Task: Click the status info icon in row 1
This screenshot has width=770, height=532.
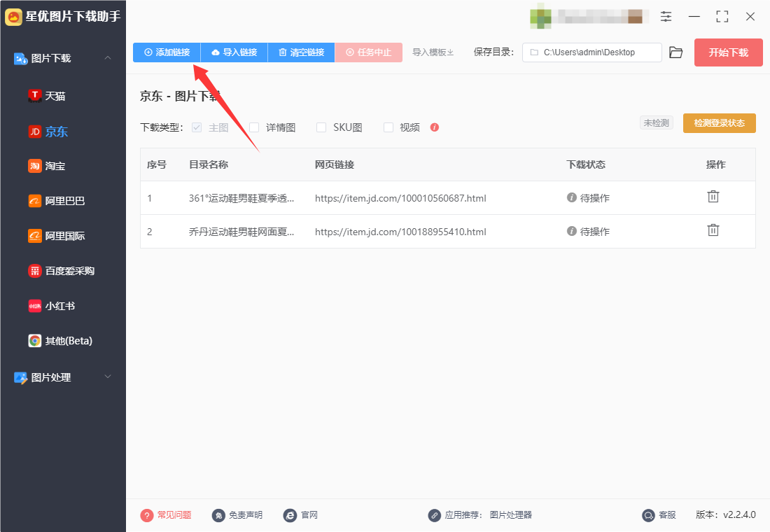Action: [x=572, y=197]
